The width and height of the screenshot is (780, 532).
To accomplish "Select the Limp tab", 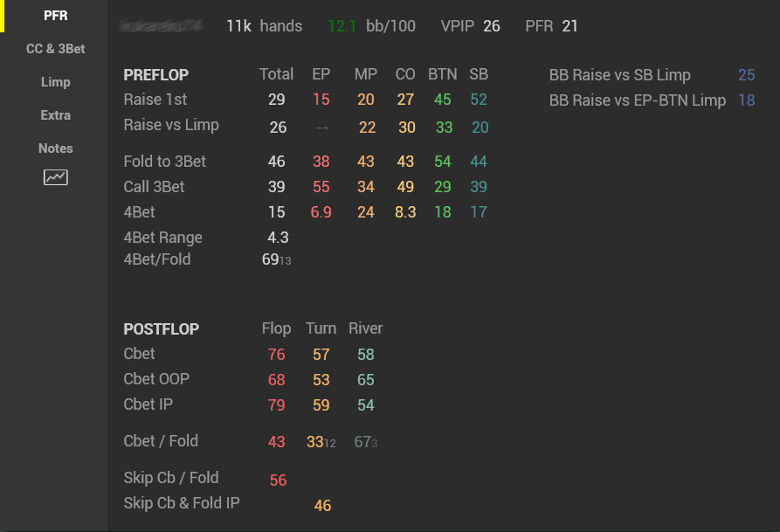I will click(56, 82).
